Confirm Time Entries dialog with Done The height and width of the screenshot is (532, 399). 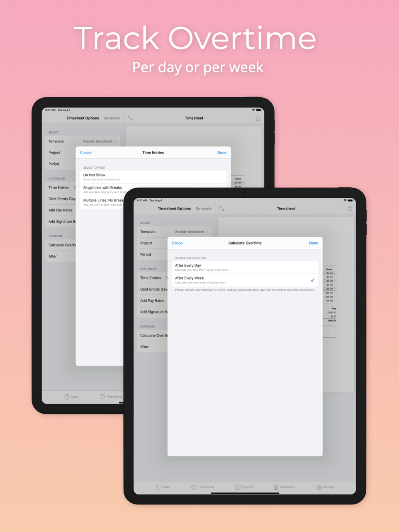222,153
